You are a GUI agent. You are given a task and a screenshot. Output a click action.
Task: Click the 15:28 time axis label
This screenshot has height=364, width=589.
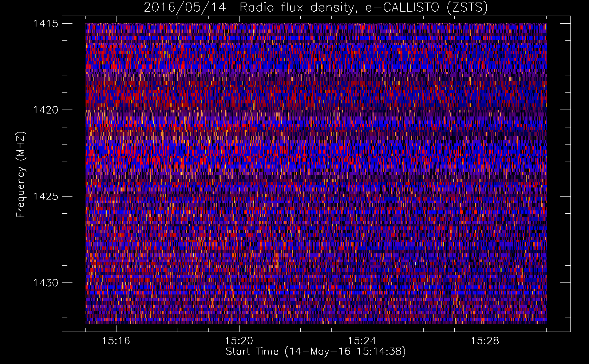click(485, 341)
